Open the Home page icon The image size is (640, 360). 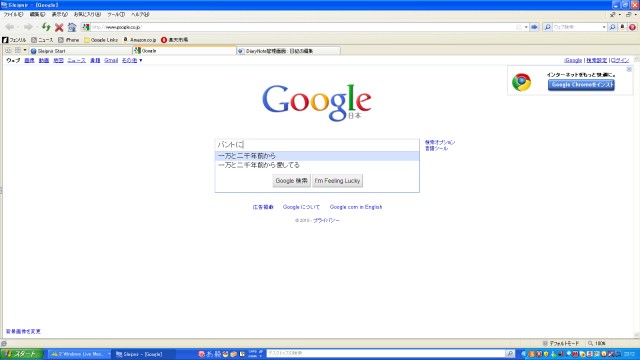tap(72, 27)
